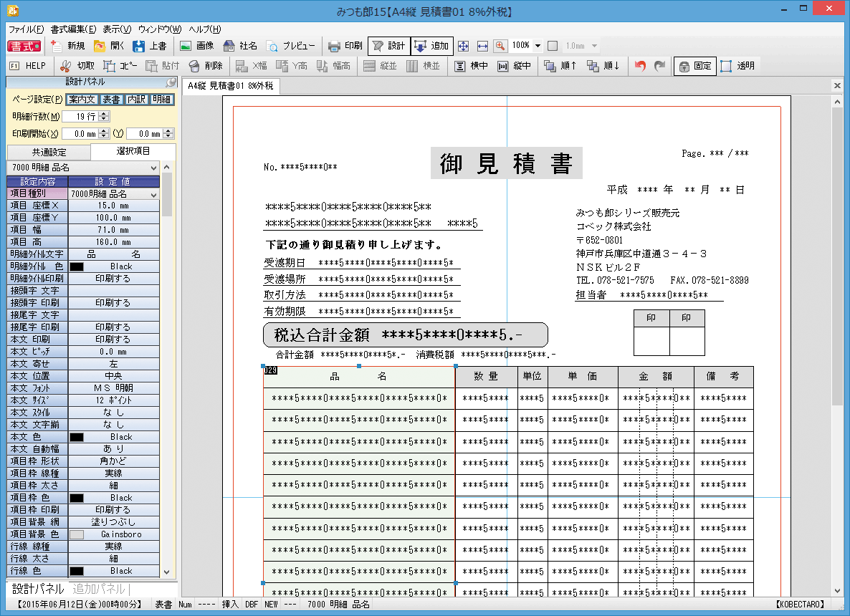Open the 書式編集(E) menu
This screenshot has height=616, width=850.
coord(73,29)
